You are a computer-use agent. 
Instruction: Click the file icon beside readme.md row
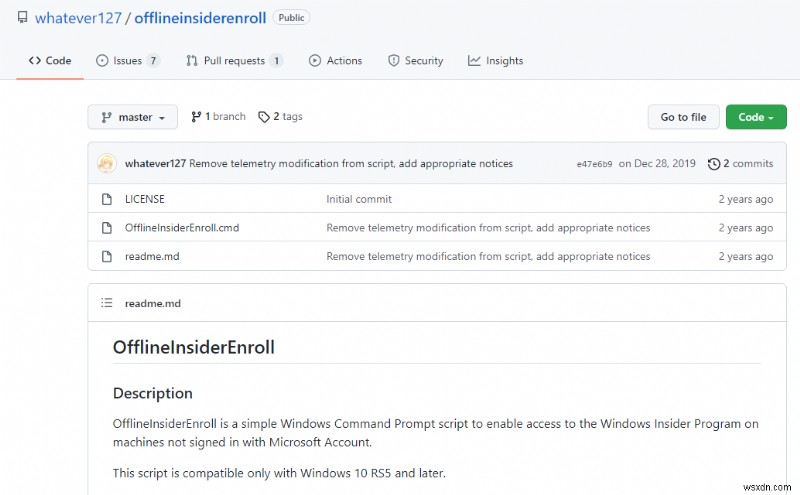click(106, 256)
